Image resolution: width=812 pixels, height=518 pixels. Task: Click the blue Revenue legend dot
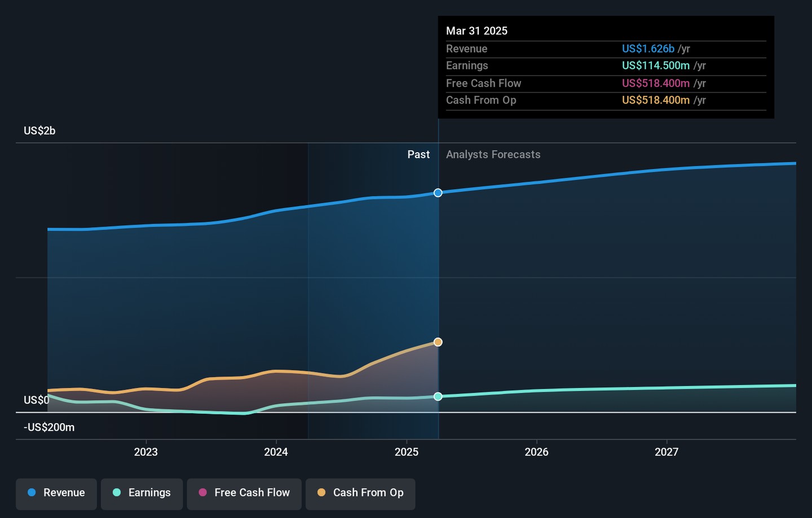(x=32, y=493)
